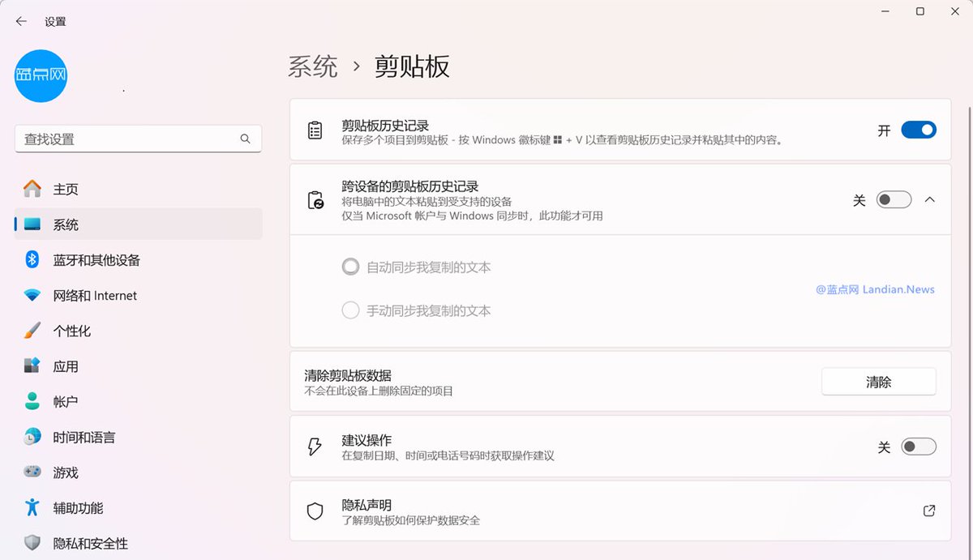Open the 隐私声明 external link
The width and height of the screenshot is (973, 560).
click(x=928, y=511)
